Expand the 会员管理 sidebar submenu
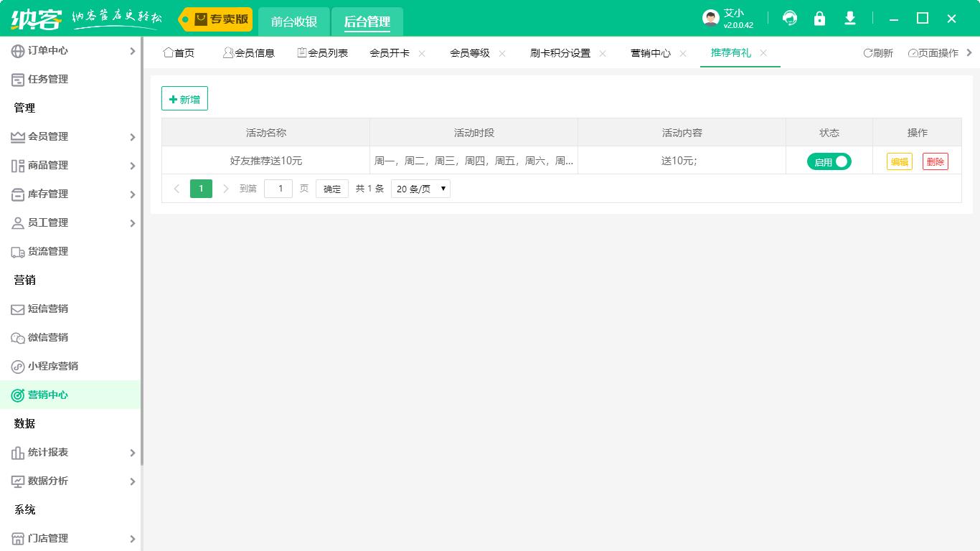The image size is (980, 551). pyautogui.click(x=47, y=136)
